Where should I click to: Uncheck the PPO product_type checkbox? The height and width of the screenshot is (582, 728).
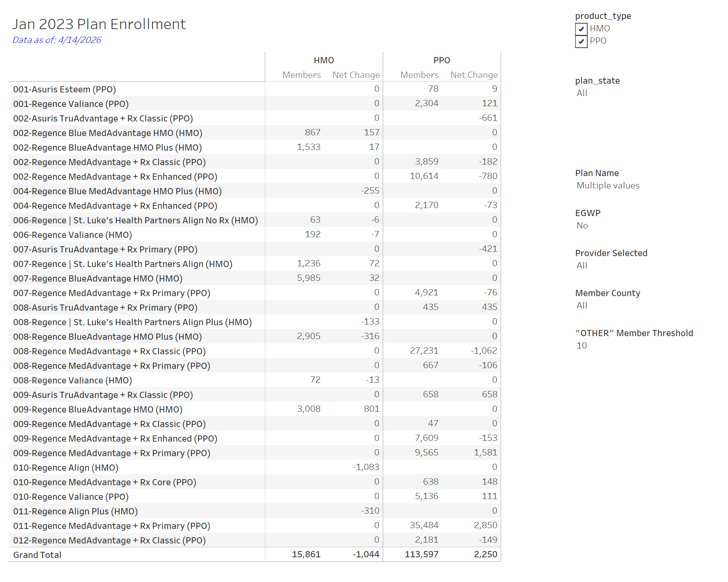[x=581, y=41]
